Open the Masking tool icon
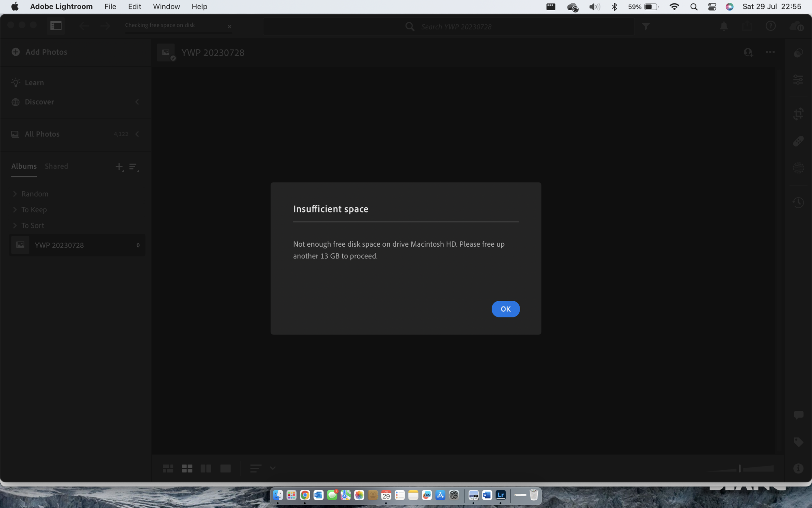Viewport: 812px width, 508px height. 798,168
